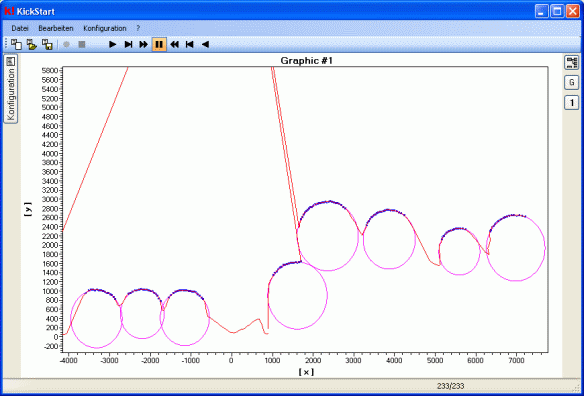Click the new configuration toolbar icon
Screen dimensions: 584x396
pos(16,44)
